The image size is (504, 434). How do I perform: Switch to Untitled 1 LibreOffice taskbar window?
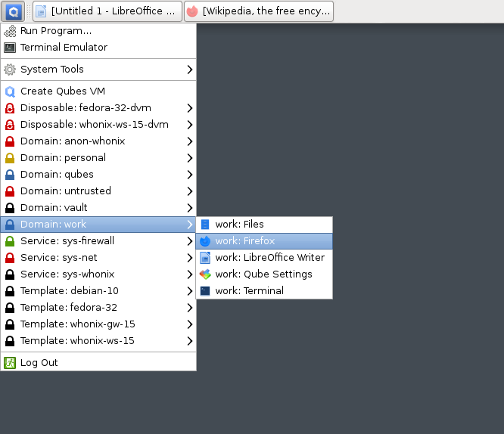click(107, 11)
